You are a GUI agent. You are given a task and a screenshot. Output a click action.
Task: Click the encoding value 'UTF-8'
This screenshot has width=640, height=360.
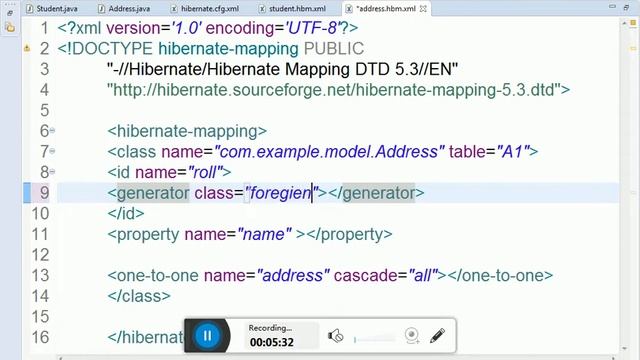pos(313,28)
